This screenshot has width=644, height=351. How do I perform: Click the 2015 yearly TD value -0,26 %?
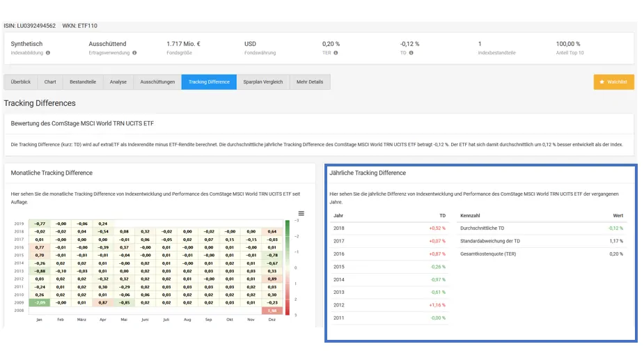point(438,267)
